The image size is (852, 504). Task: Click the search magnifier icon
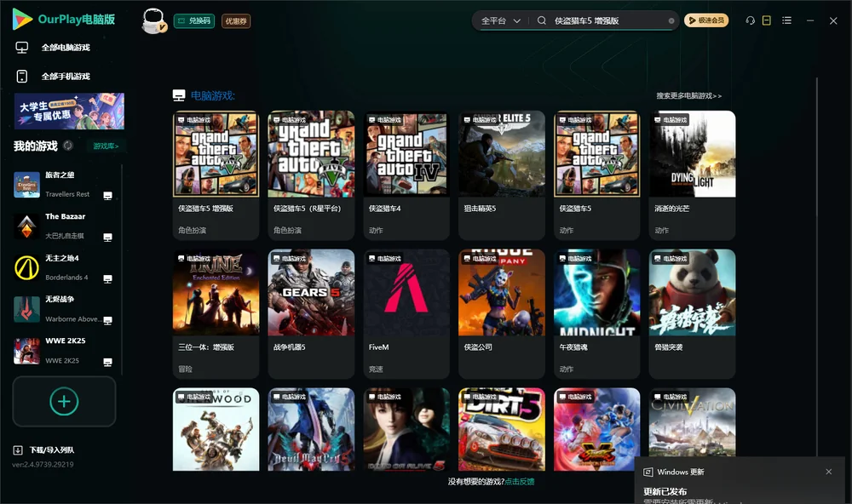[x=542, y=20]
